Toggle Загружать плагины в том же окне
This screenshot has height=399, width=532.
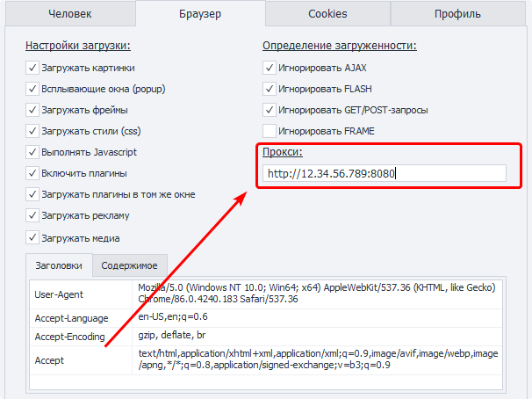coord(32,194)
